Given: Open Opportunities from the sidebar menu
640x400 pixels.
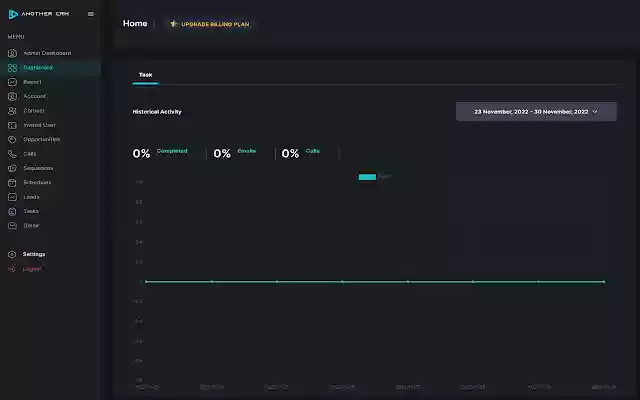Looking at the screenshot, I should (41, 139).
